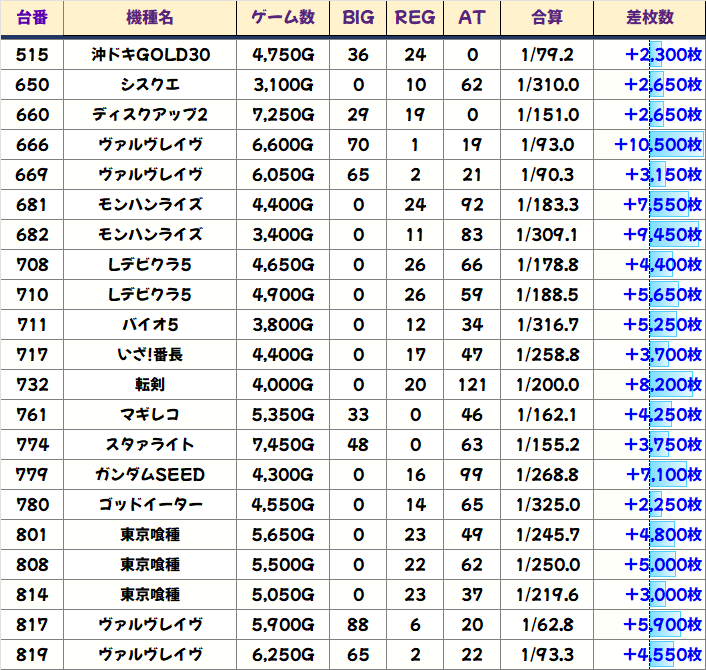Click the +8,200枚 difference value
Viewport: 706px width, 670px height.
click(x=663, y=385)
